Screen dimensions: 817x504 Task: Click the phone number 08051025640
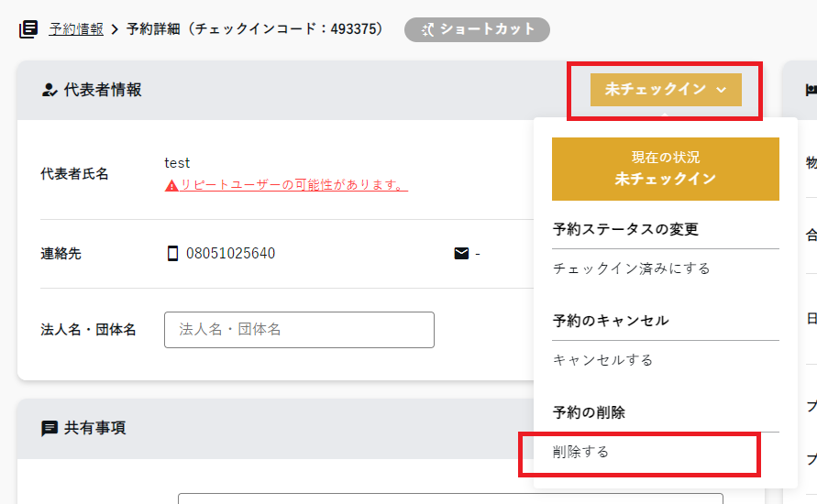coord(230,254)
